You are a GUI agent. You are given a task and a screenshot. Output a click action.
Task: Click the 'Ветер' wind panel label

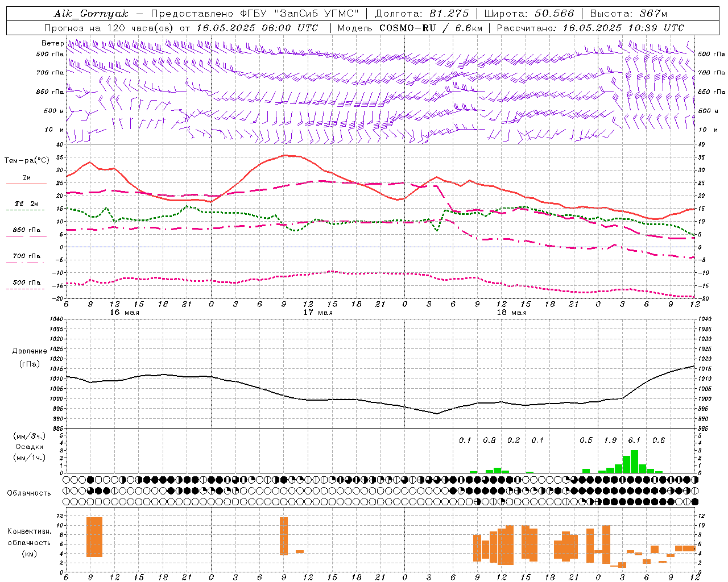(x=52, y=43)
